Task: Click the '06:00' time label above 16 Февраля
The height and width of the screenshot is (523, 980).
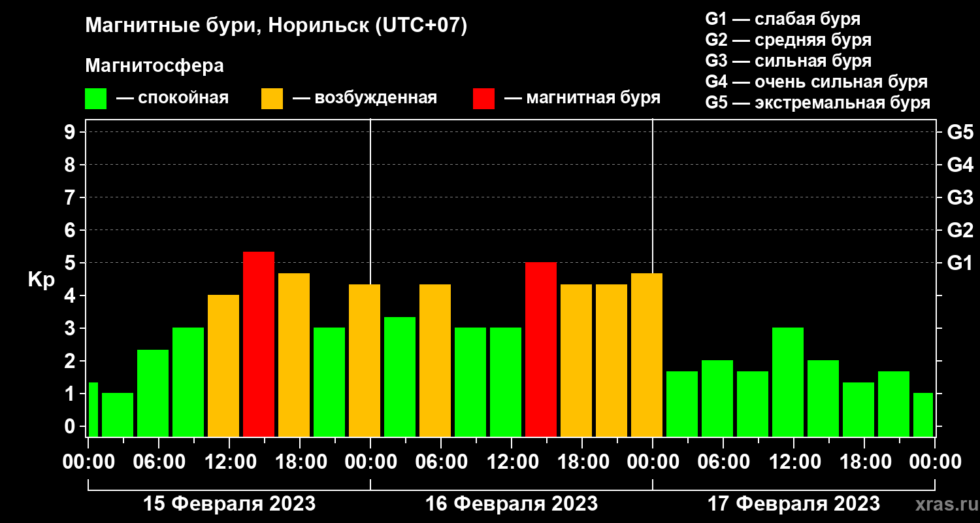Action: point(440,462)
